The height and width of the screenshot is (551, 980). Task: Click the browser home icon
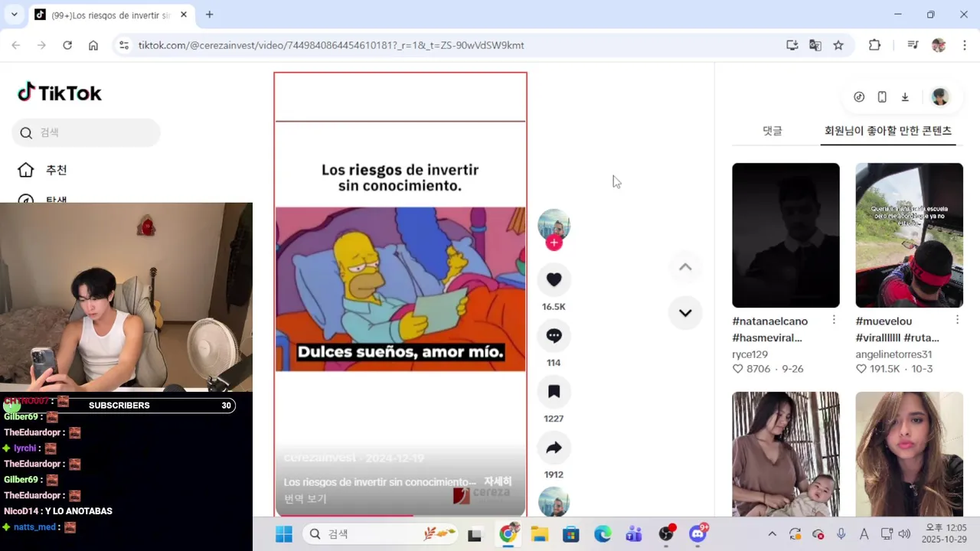click(93, 45)
